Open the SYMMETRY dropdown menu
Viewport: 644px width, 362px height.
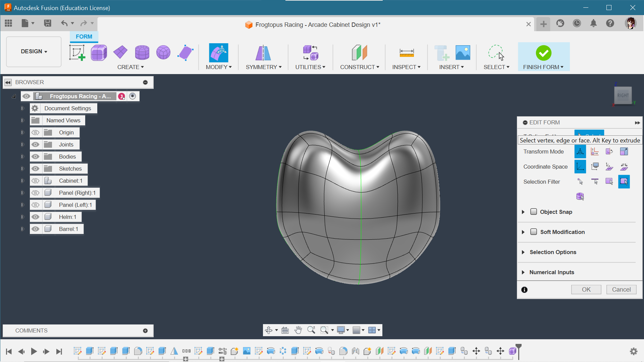(x=264, y=67)
